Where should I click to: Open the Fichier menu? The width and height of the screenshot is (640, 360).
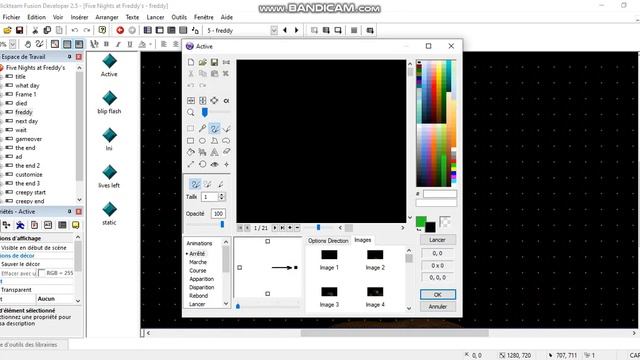pyautogui.click(x=11, y=17)
